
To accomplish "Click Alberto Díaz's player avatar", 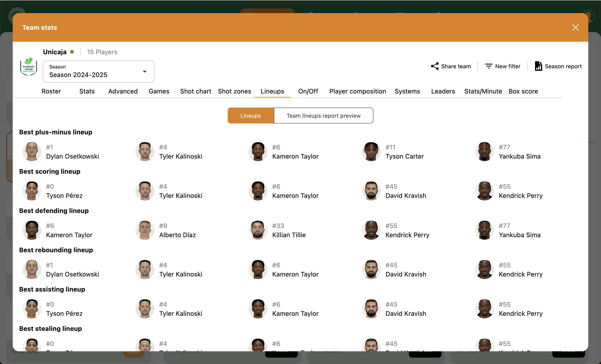I will point(145,230).
